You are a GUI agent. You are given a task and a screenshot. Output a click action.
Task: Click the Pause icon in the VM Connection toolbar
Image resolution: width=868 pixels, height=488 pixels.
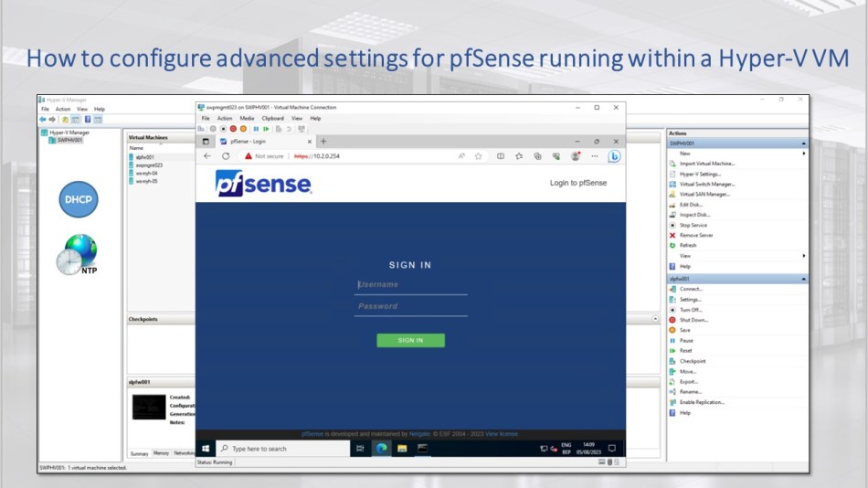tap(255, 129)
